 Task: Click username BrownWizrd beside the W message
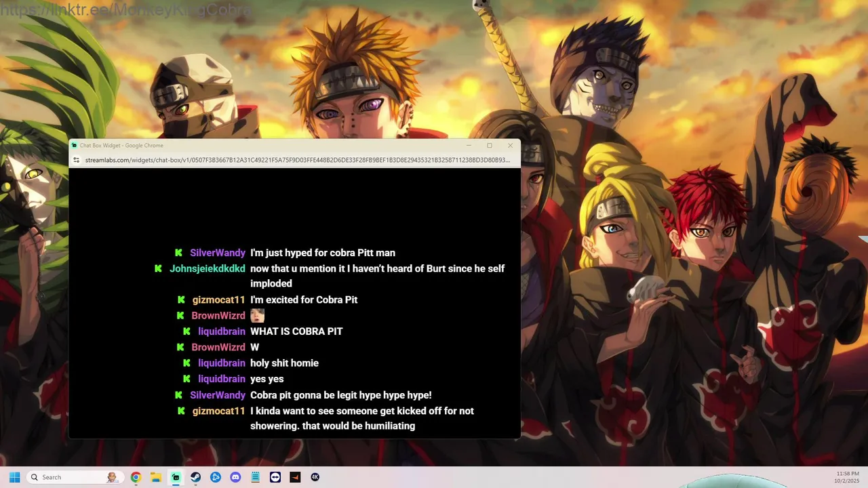pyautogui.click(x=218, y=347)
